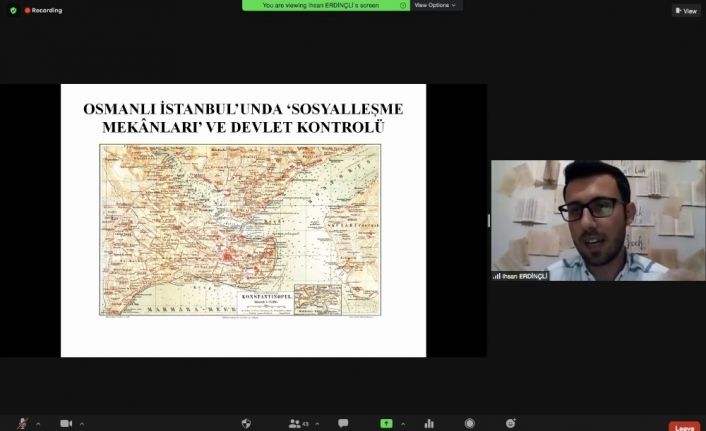This screenshot has height=431, width=706.
Task: Open audio options caret beside microphone
Action: pos(38,424)
